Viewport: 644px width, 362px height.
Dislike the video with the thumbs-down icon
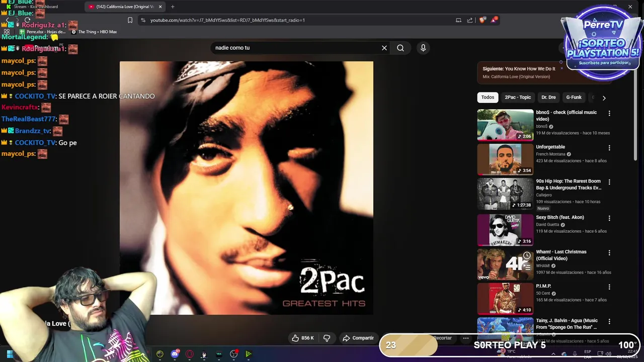click(x=327, y=338)
